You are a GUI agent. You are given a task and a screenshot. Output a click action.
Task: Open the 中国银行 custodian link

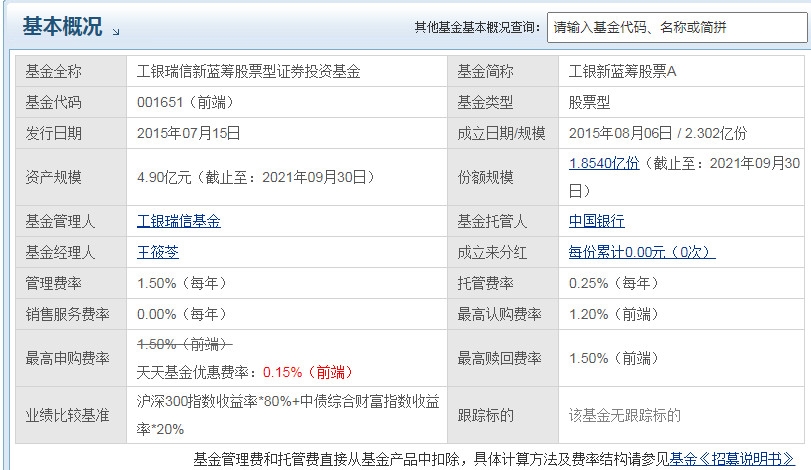click(x=597, y=221)
